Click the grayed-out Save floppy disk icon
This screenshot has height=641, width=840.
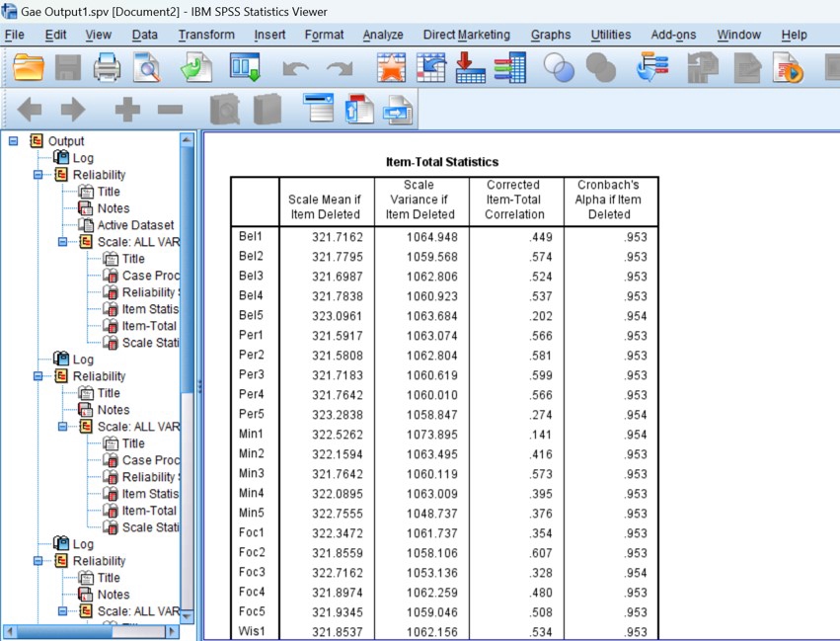pyautogui.click(x=68, y=67)
